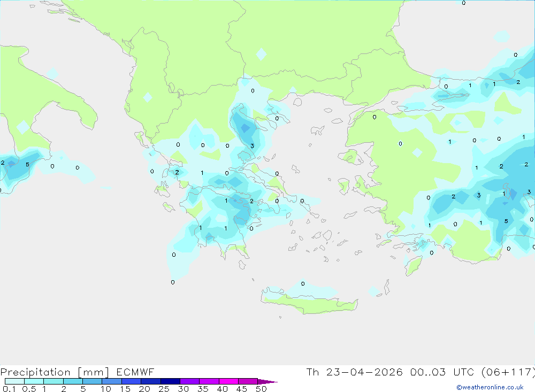Image resolution: width=535 pixels, height=392 pixels.
Task: Click the over-50 mm arrow tip of legend
Action: click(267, 382)
